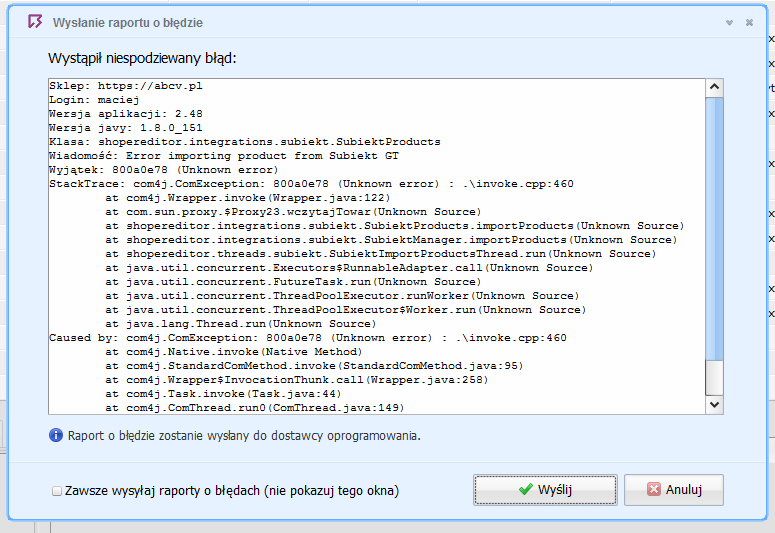This screenshot has width=775, height=533.
Task: Enable the Zawsze wysyłaj raporty o błędach checkbox
Action: pos(57,491)
